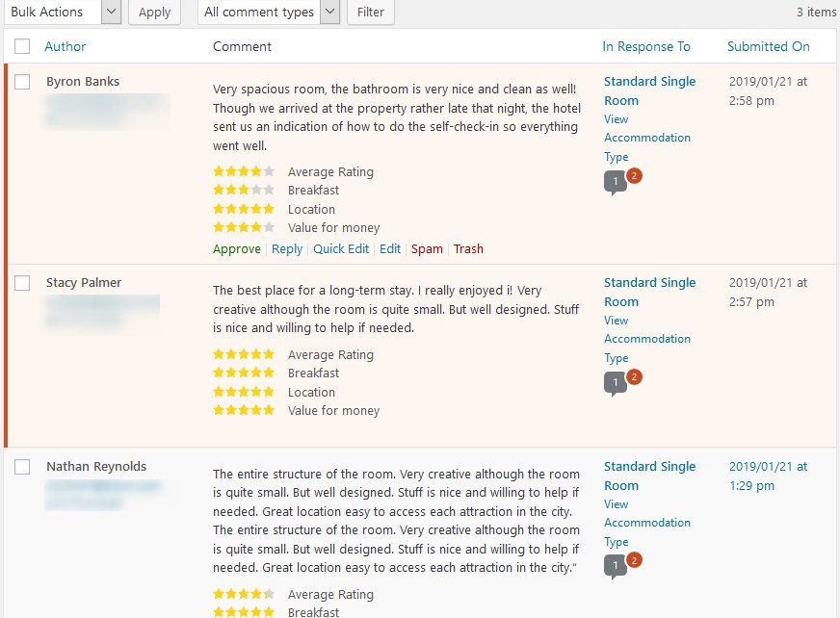840x618 pixels.
Task: Open the Bulk Actions dropdown
Action: point(63,12)
